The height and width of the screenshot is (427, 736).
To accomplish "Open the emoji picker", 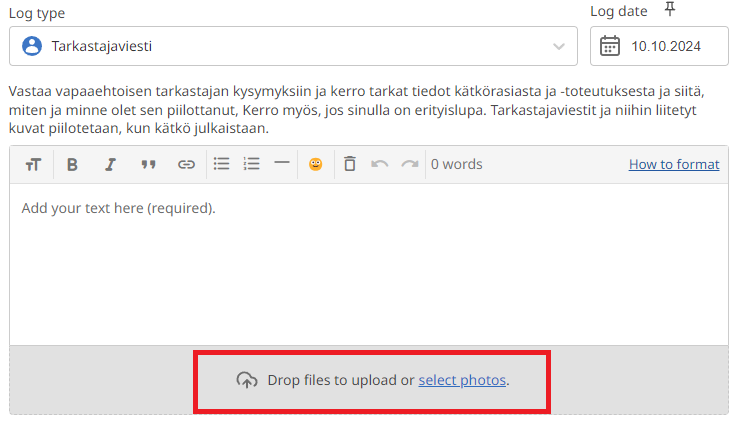I will [315, 165].
